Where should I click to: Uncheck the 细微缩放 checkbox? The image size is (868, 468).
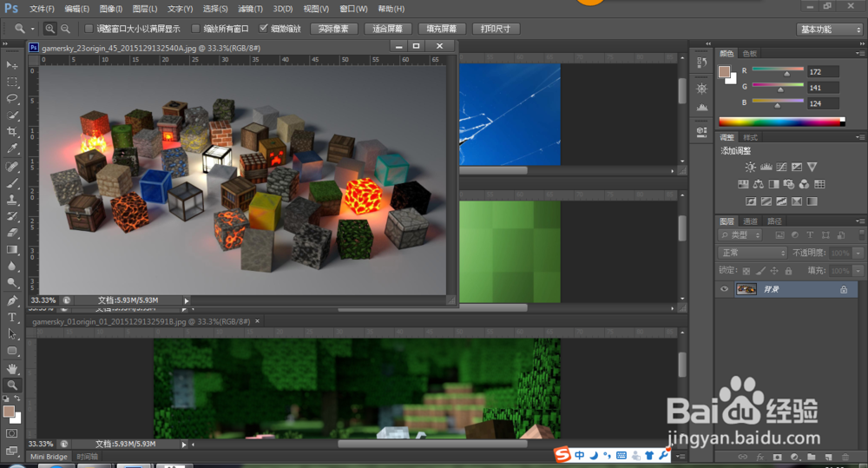(x=264, y=29)
